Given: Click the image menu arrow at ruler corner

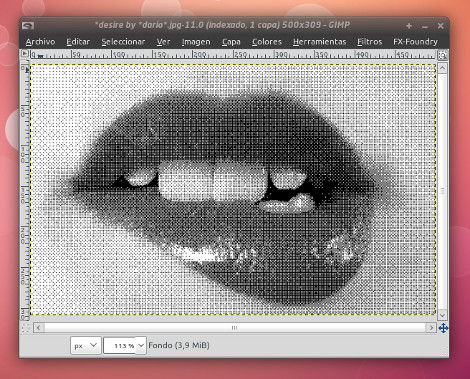Looking at the screenshot, I should tap(25, 54).
